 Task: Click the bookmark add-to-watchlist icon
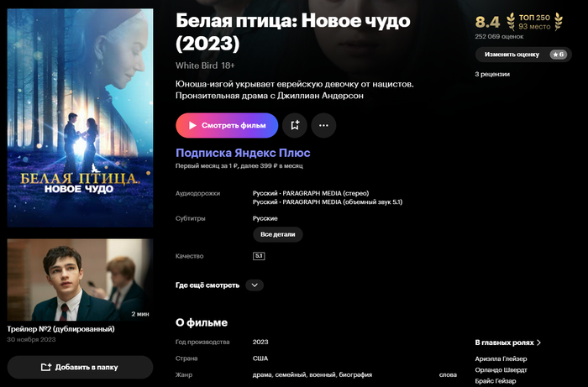tap(295, 125)
